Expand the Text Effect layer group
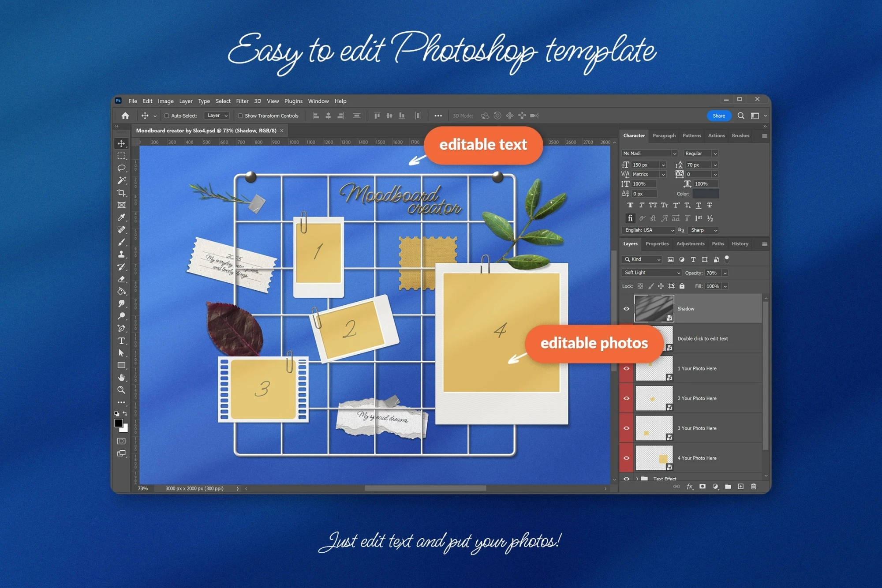Image resolution: width=882 pixels, height=588 pixels. [x=637, y=479]
